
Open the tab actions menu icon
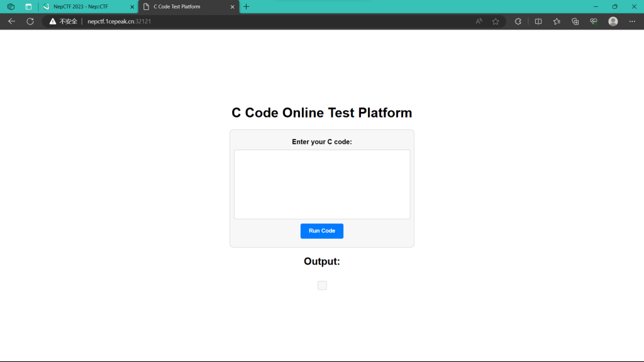tap(28, 6)
